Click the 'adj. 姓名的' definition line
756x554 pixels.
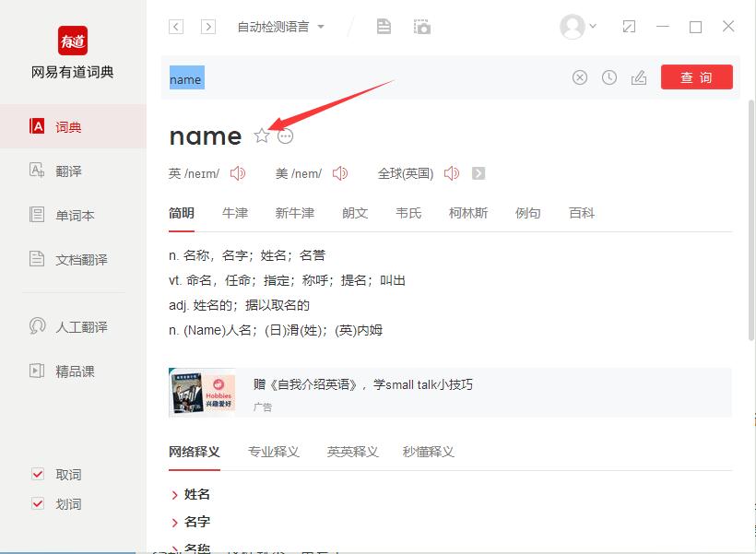(x=239, y=305)
